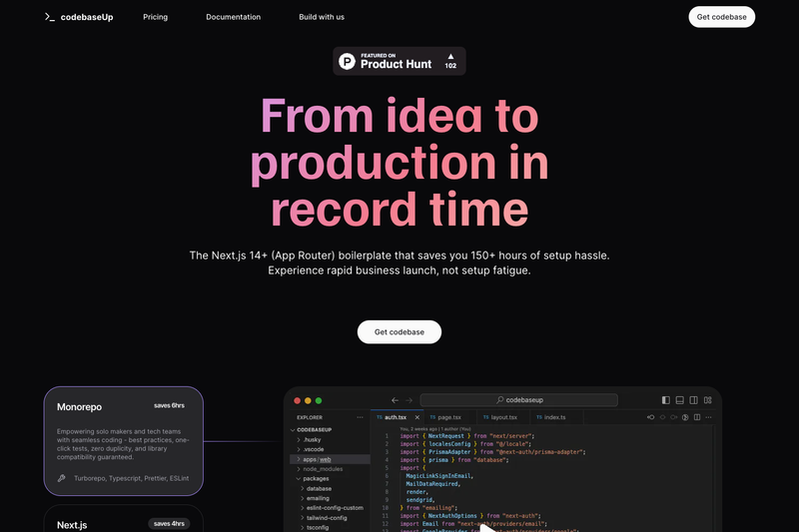Click code line importing NextAuthOptions

pos(469,516)
